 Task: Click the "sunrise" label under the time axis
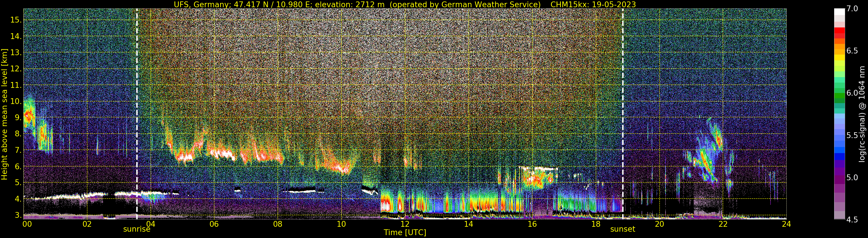(x=137, y=229)
